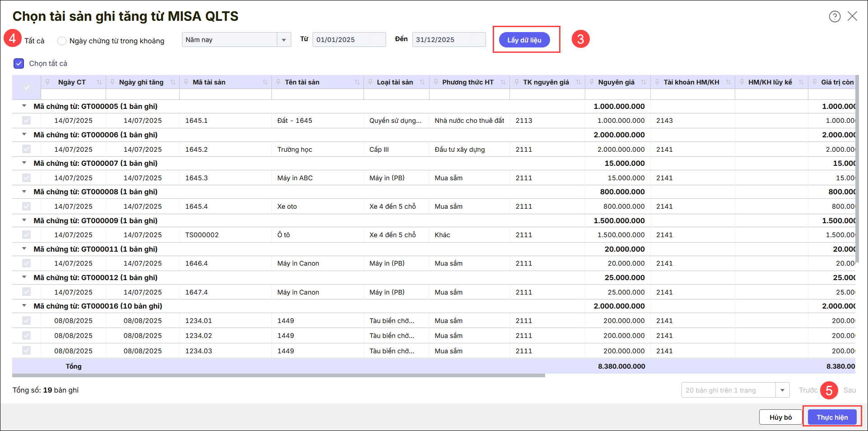Viewport: 868px width, 431px height.
Task: Click sort arrows on Mã tài sản column
Action: coord(265,82)
